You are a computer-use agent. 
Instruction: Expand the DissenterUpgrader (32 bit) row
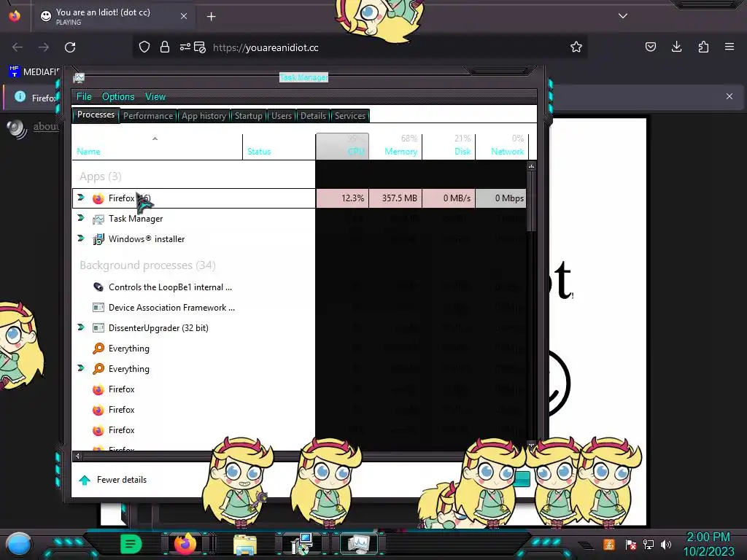tap(81, 327)
